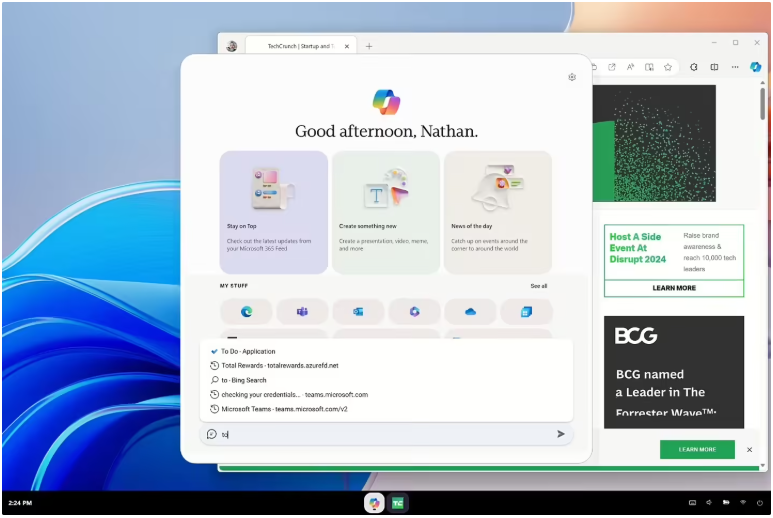773x518 pixels.
Task: Check battery status in system tray
Action: coord(726,503)
